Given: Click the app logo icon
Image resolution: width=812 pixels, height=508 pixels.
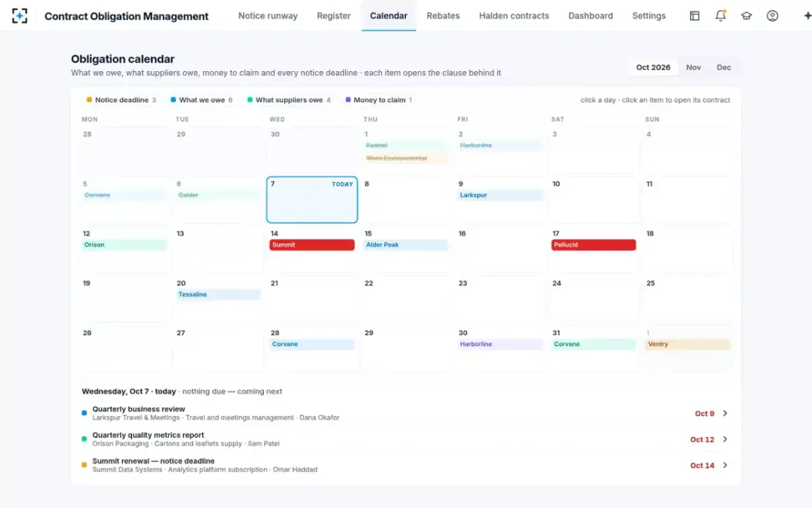Looking at the screenshot, I should click(20, 16).
